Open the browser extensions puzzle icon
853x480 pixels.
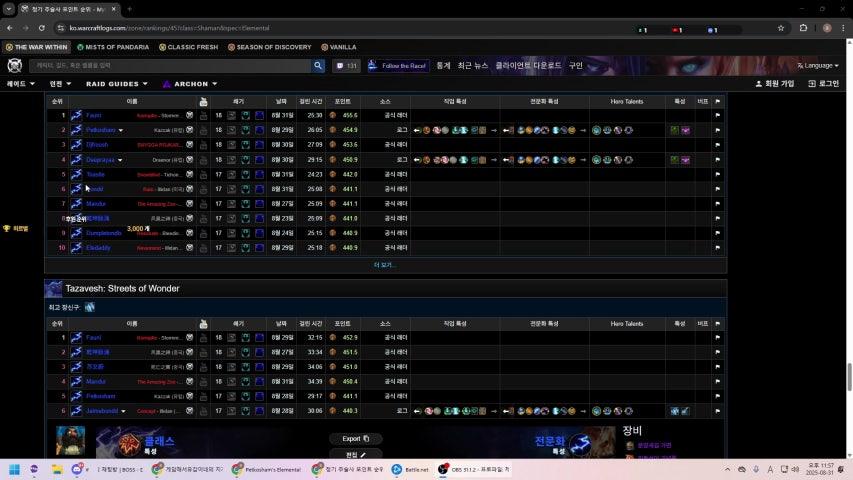pos(803,28)
